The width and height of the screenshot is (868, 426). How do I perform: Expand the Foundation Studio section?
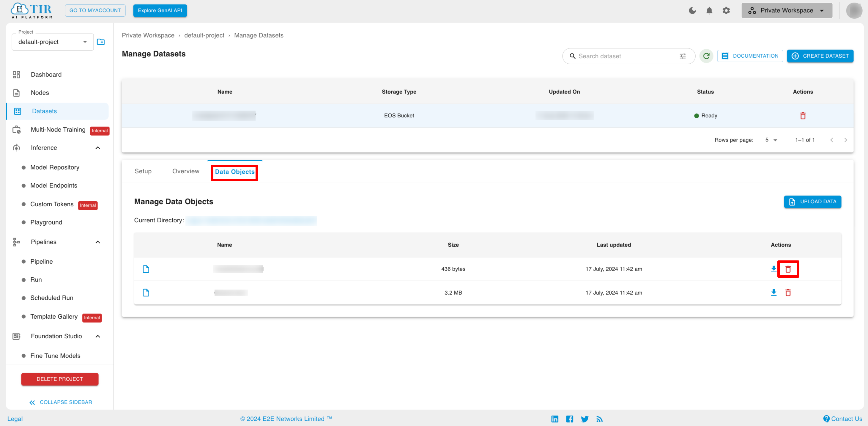click(99, 336)
